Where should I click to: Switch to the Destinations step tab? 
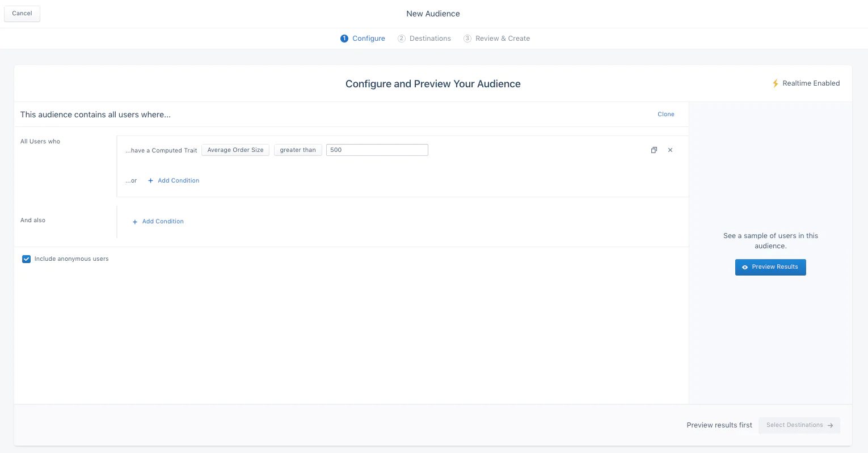430,39
